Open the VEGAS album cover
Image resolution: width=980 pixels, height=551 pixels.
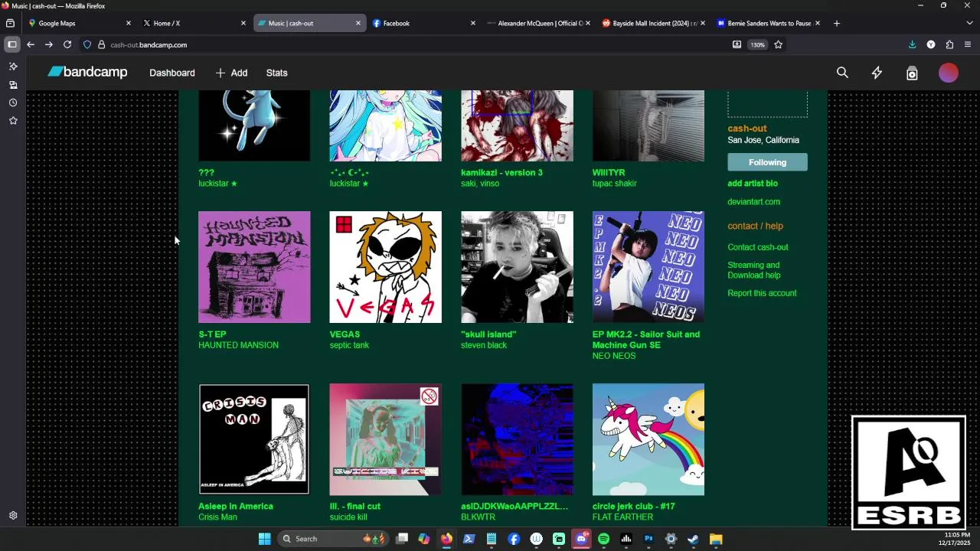[x=385, y=267]
